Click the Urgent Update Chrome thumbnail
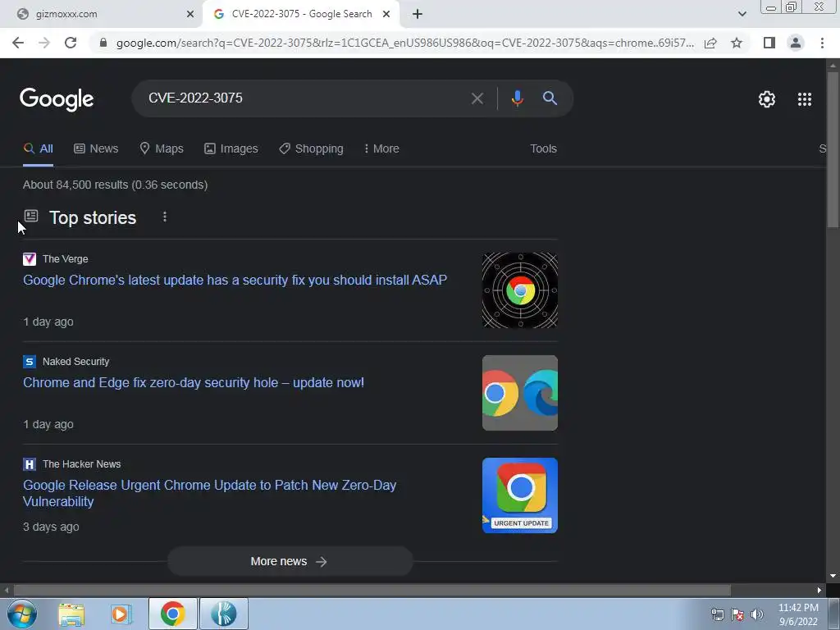Screen dimensions: 840x630 point(519,495)
